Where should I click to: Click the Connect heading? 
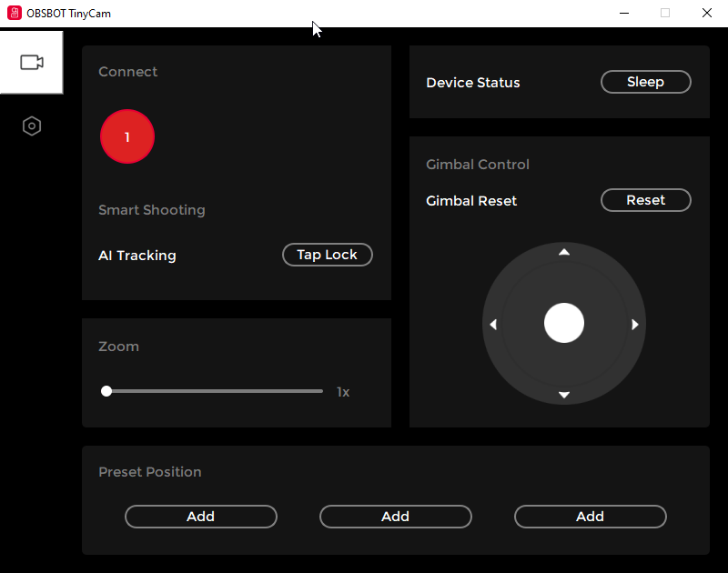[x=127, y=72]
